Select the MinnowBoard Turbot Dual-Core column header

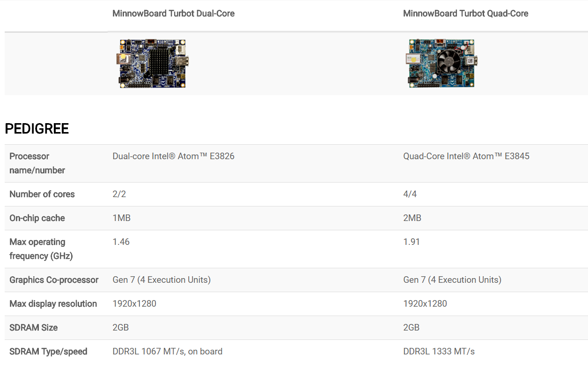point(174,14)
